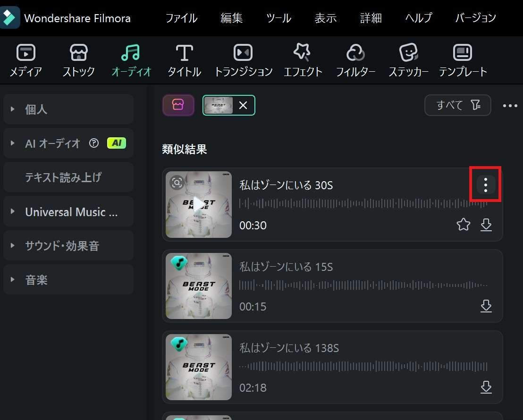Viewport: 523px width, 420px height.
Task: Seek in the 15S track waveform
Action: click(363, 285)
